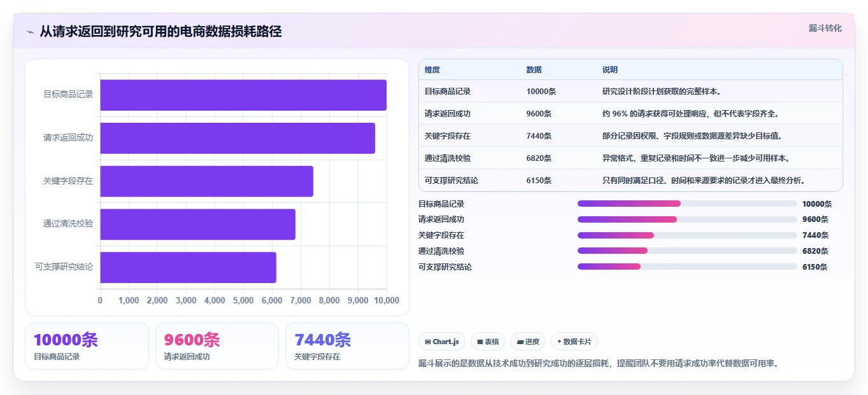Click the 目标商品记录 progress bar
868x395 pixels.
[x=687, y=204]
